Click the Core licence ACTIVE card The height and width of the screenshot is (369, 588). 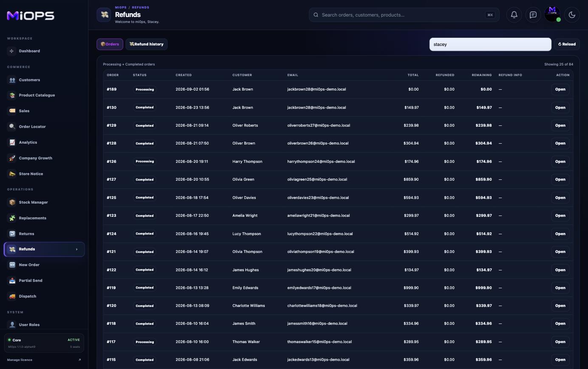pyautogui.click(x=44, y=343)
